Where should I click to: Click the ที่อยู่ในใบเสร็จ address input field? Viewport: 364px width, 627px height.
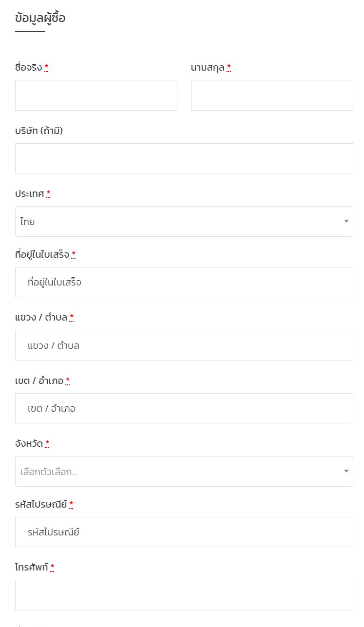tap(184, 282)
